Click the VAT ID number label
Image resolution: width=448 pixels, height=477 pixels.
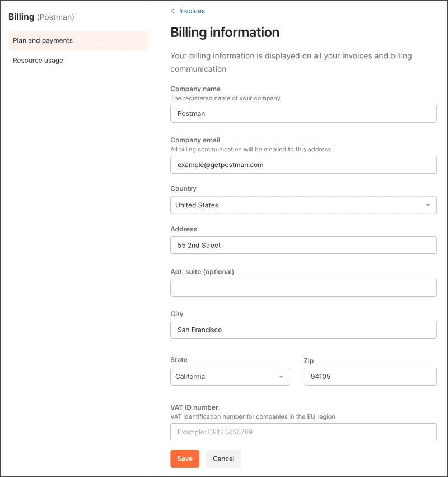pos(194,407)
